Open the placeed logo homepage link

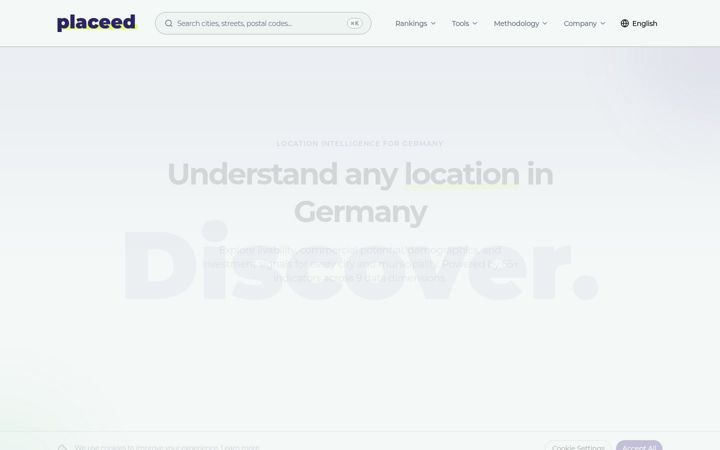(97, 23)
